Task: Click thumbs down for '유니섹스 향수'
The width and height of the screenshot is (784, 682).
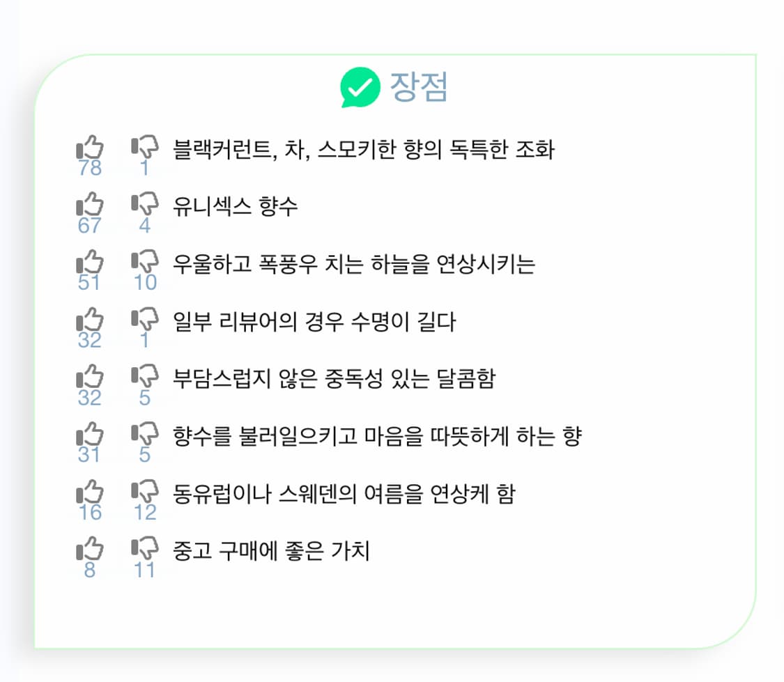Action: [x=145, y=205]
